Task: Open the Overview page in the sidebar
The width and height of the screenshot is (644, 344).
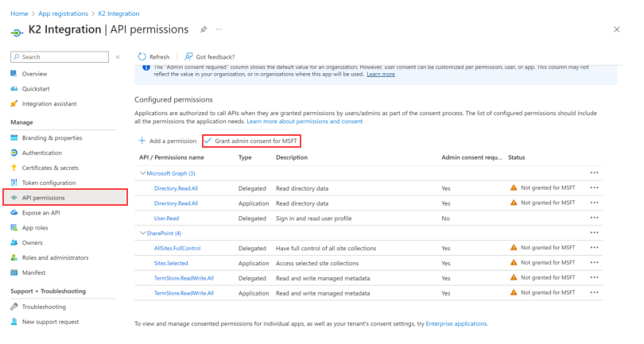Action: (34, 74)
